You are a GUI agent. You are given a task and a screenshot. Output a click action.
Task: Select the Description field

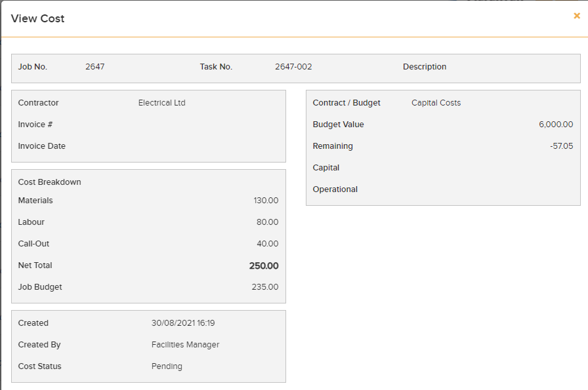[425, 67]
